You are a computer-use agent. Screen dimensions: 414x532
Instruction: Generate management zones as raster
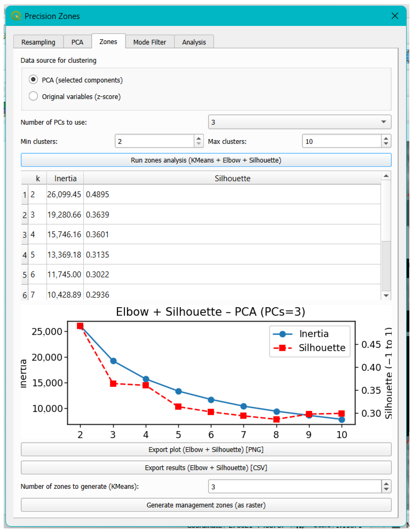206,505
